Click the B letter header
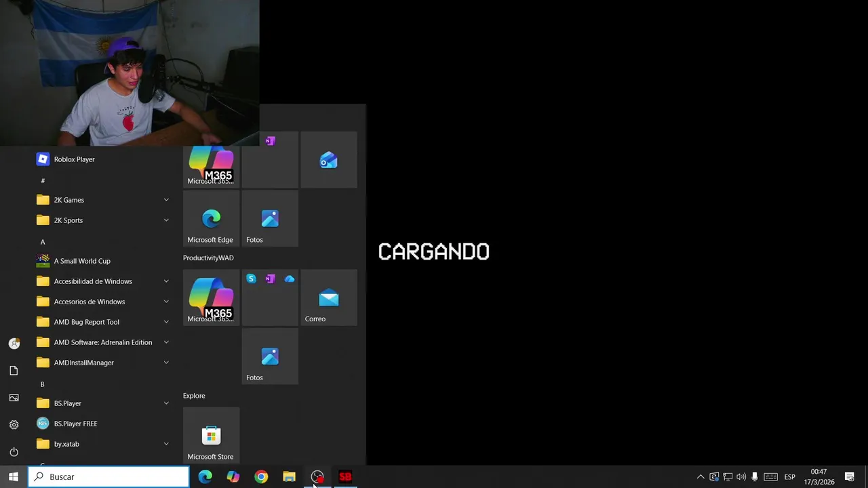The height and width of the screenshot is (488, 868). pyautogui.click(x=43, y=384)
